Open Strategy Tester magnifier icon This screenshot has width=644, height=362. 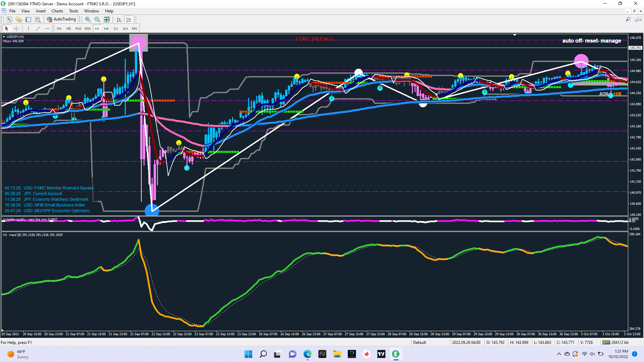click(38, 19)
